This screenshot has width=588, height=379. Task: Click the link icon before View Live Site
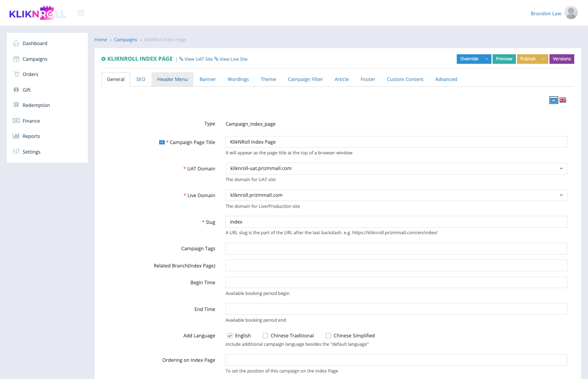[x=216, y=59]
